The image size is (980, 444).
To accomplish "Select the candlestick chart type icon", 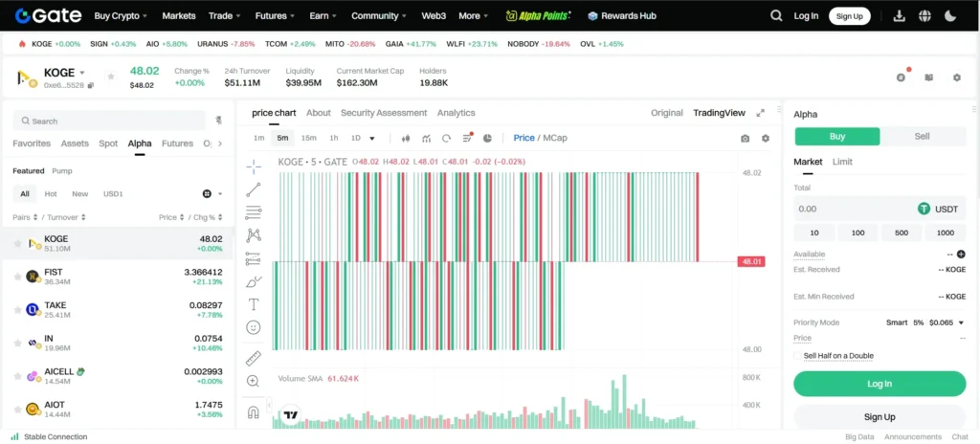I will (x=406, y=138).
